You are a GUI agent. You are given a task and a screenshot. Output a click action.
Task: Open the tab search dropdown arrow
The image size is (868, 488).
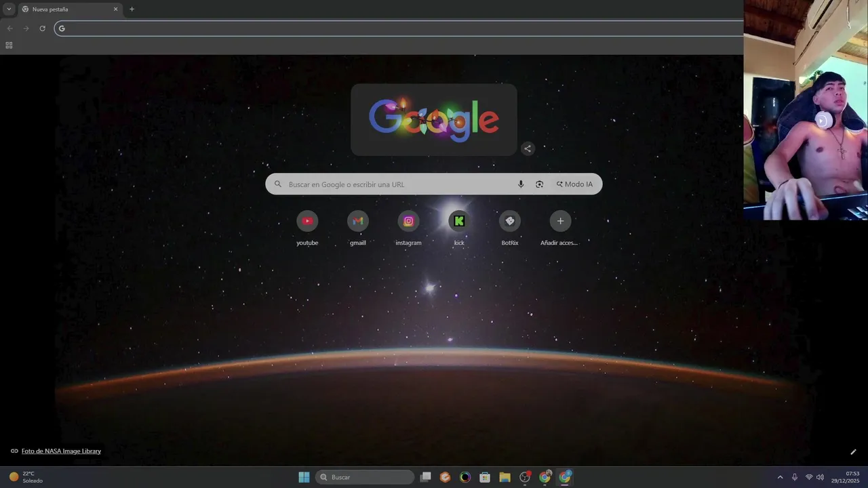pos(9,9)
